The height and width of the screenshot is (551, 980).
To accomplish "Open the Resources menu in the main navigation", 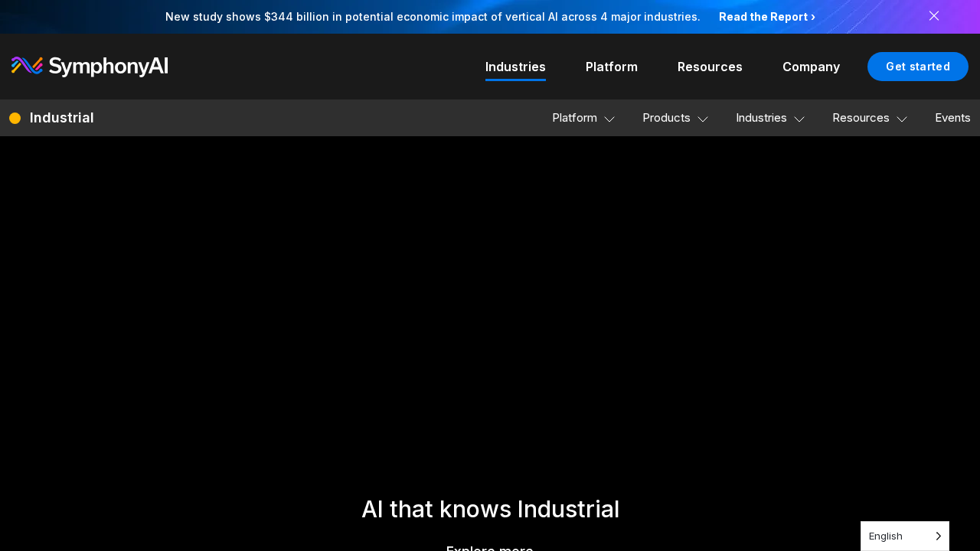I will [710, 67].
